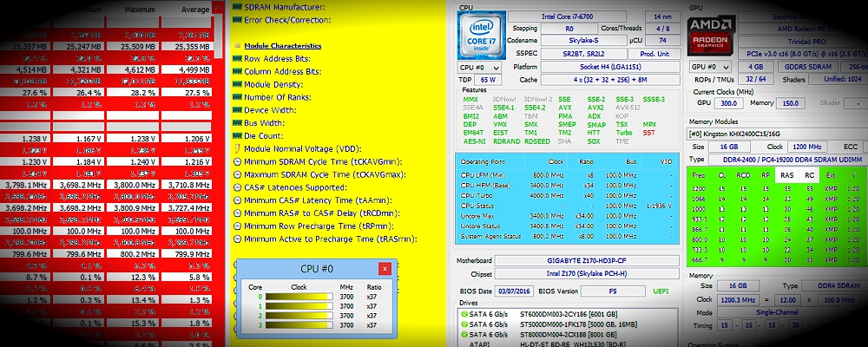
Task: Click the chip icon beside SDRAM Manufacturer
Action: pyautogui.click(x=238, y=7)
